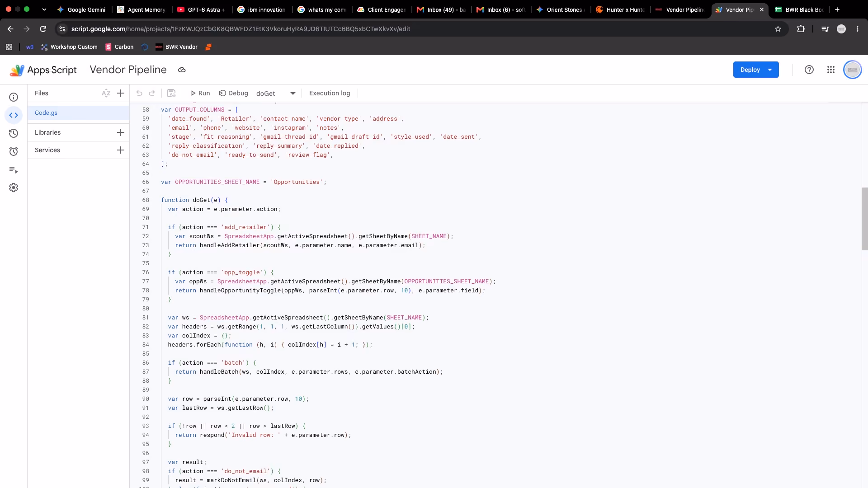Open Project Settings gear icon
Image resolution: width=868 pixels, height=488 pixels.
14,188
